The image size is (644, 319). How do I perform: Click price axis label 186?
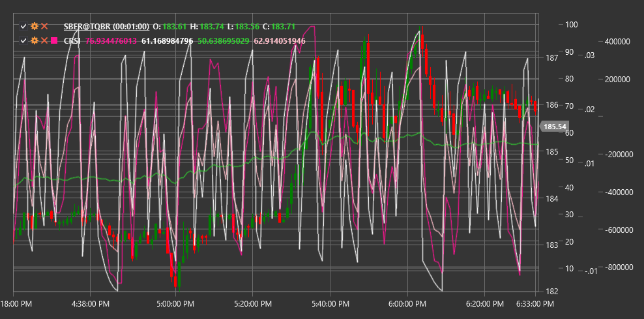552,105
